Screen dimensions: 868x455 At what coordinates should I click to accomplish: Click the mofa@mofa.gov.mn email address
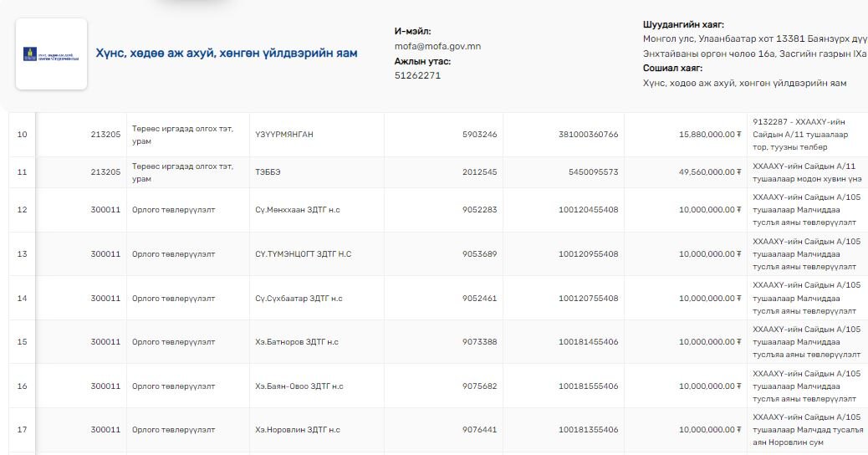pyautogui.click(x=437, y=47)
